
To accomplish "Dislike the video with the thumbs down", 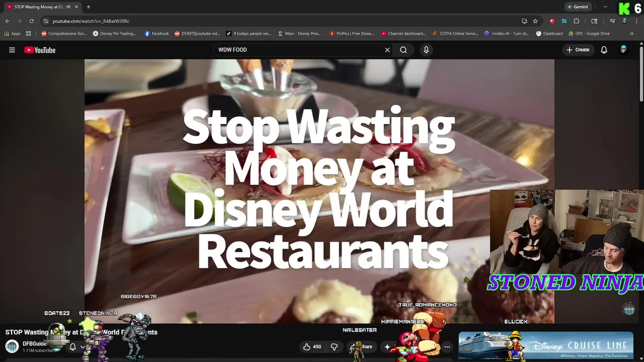I will [x=334, y=346].
